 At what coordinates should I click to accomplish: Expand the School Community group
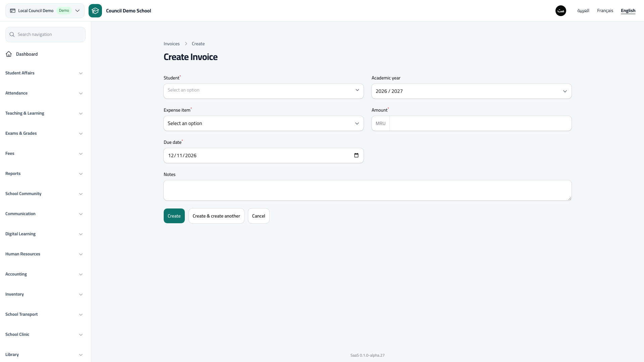[x=44, y=194]
